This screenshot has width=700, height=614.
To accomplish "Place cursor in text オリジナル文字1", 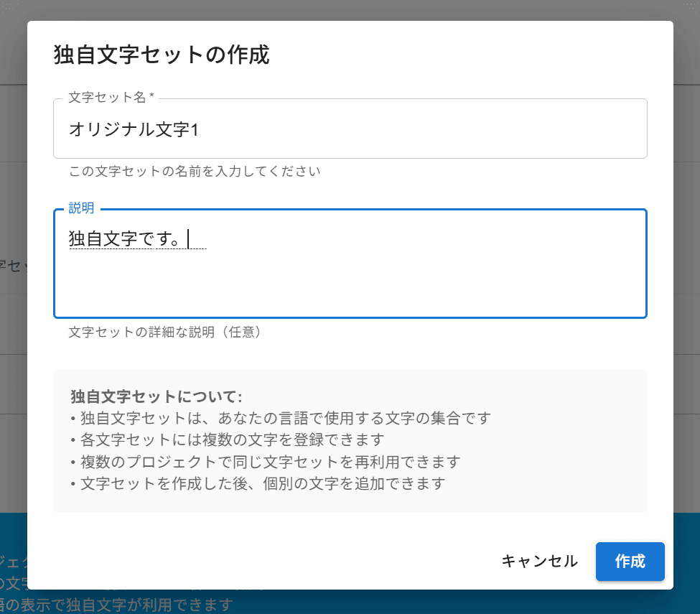I will pos(133,130).
